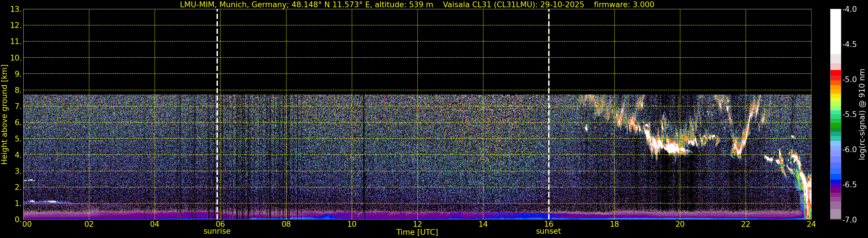This screenshot has height=238, width=868.
Task: Click the white region atop the colorbar
Action: (x=835, y=30)
